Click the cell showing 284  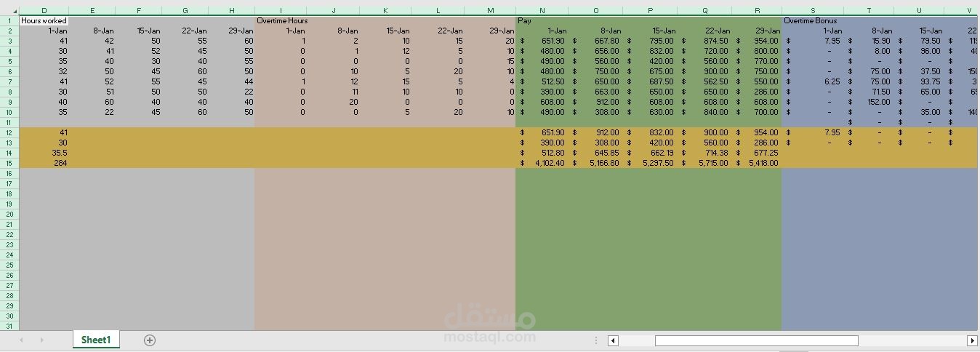tap(44, 163)
